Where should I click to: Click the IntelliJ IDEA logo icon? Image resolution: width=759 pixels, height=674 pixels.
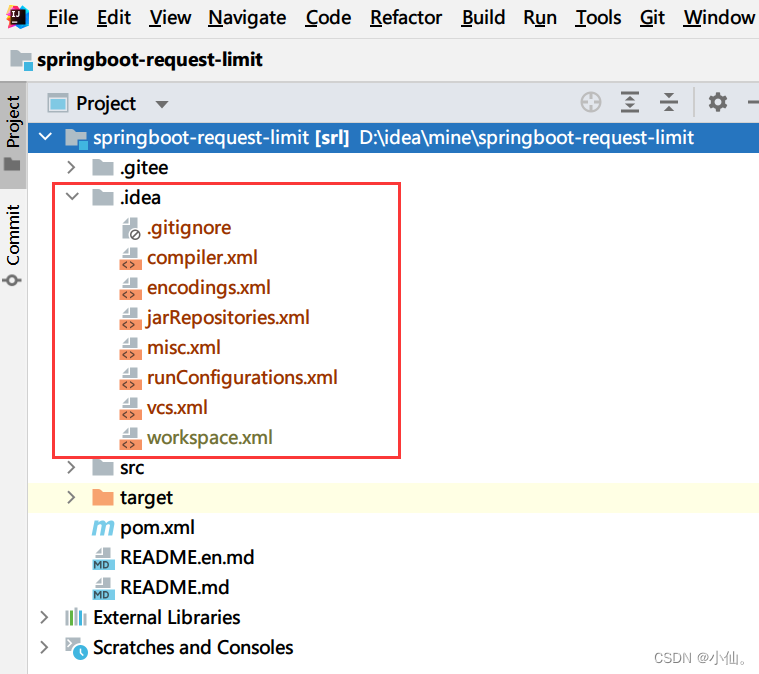(17, 17)
